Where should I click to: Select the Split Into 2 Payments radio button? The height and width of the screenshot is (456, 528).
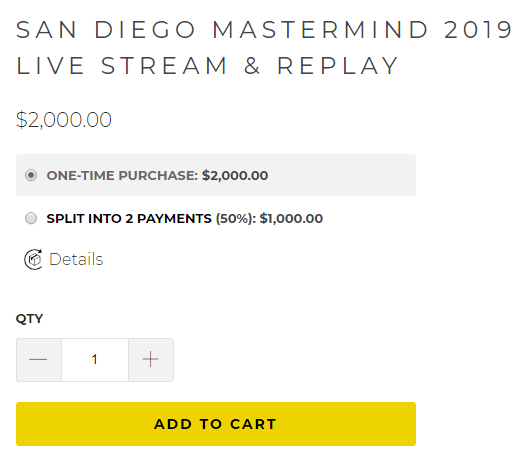31,218
